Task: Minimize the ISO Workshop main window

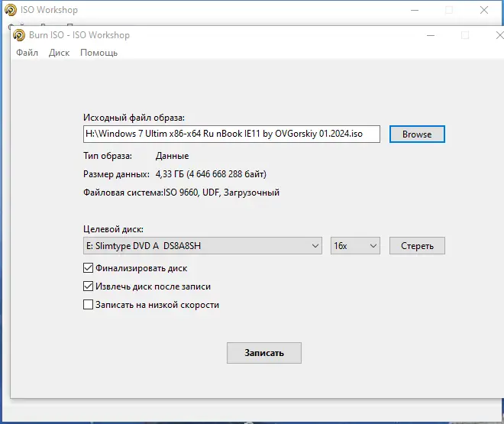Action: [x=415, y=10]
